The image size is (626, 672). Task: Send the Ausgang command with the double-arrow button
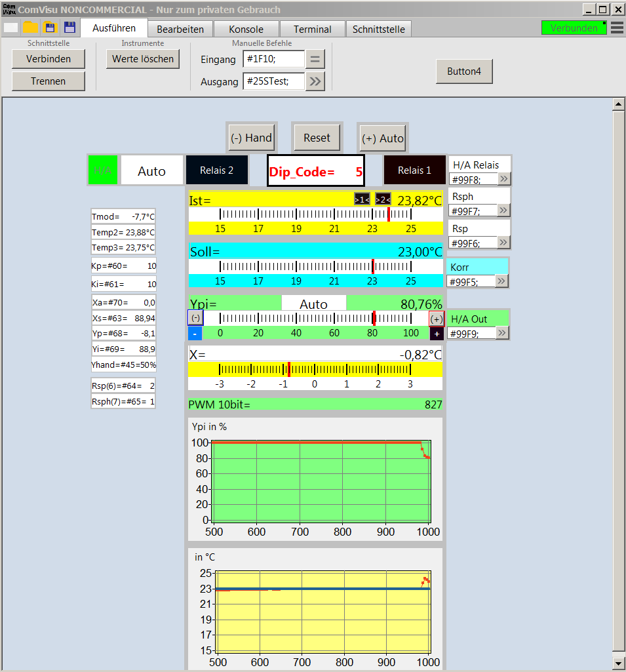pyautogui.click(x=315, y=81)
